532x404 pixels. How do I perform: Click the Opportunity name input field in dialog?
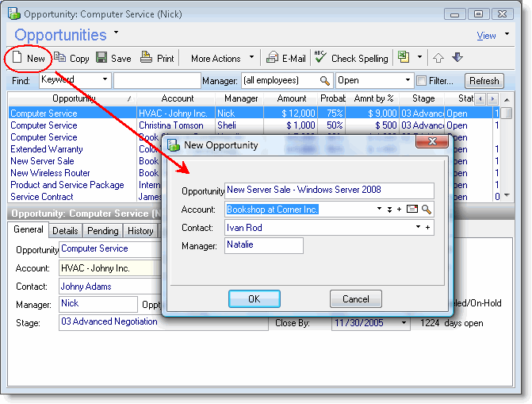(x=329, y=190)
